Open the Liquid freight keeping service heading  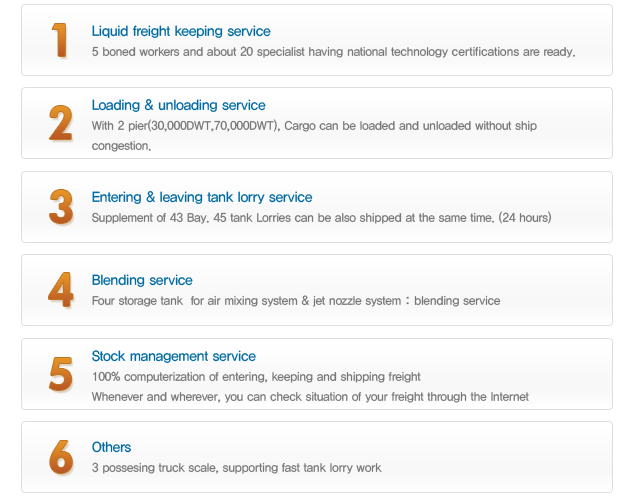(x=181, y=31)
